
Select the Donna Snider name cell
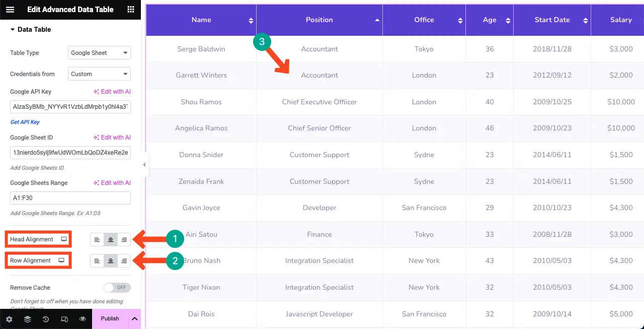coord(201,155)
